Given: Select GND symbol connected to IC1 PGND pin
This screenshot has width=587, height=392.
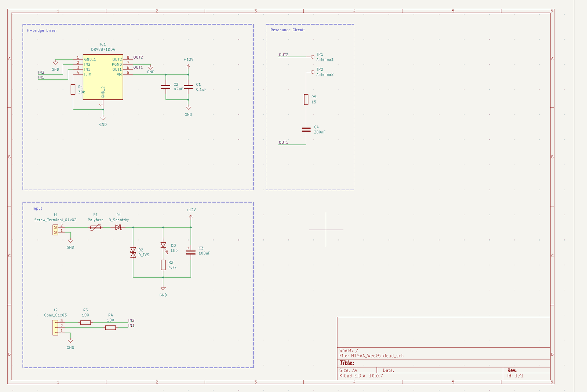Looking at the screenshot, I should [150, 67].
